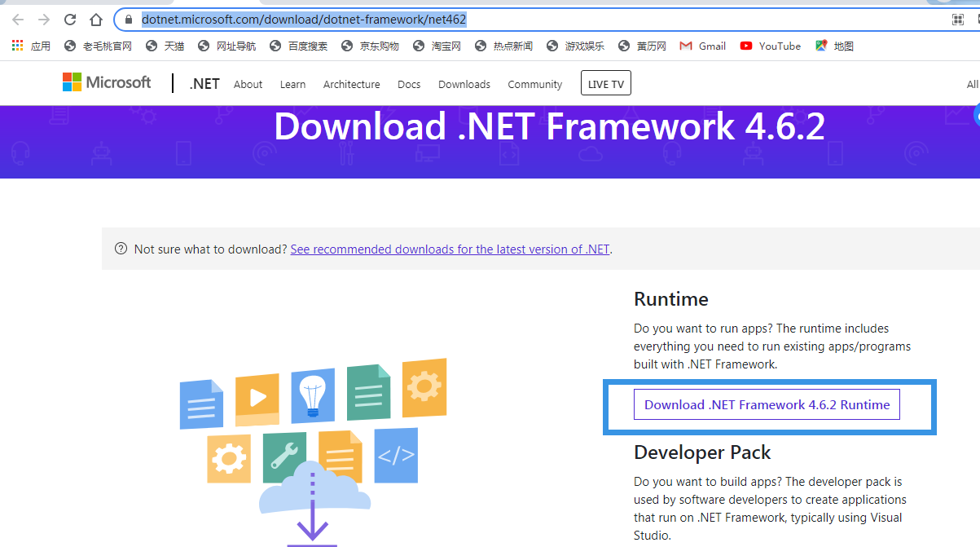The height and width of the screenshot is (547, 980).
Task: Click the 'Not sure what to download?' text
Action: [x=210, y=249]
